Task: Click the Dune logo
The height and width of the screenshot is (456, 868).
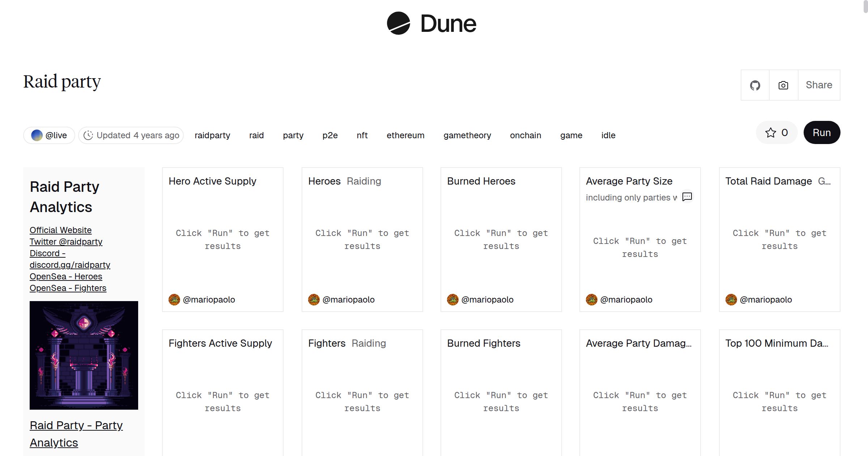Action: point(431,24)
